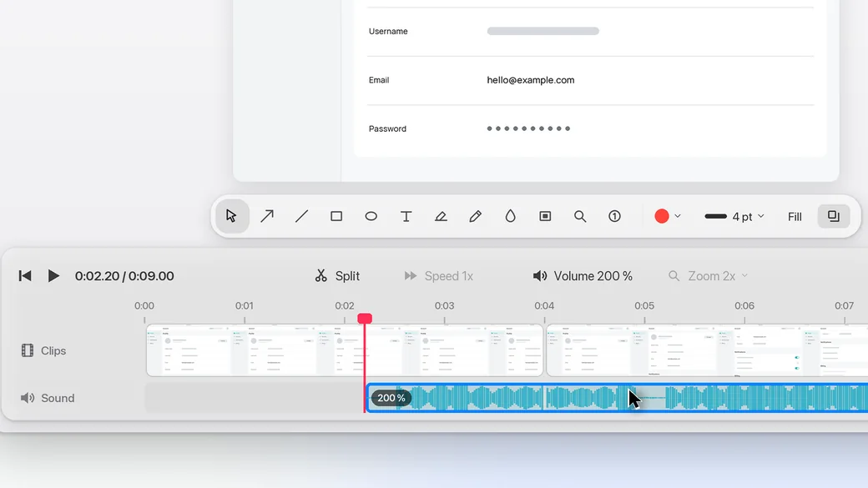Click the Email field with hello@example.com
Image resolution: width=868 pixels, height=488 pixels.
pyautogui.click(x=530, y=80)
